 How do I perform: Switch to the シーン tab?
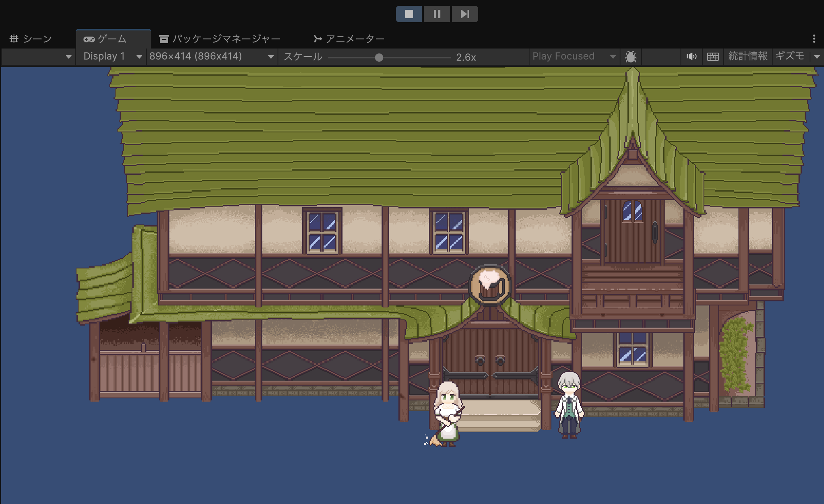31,39
